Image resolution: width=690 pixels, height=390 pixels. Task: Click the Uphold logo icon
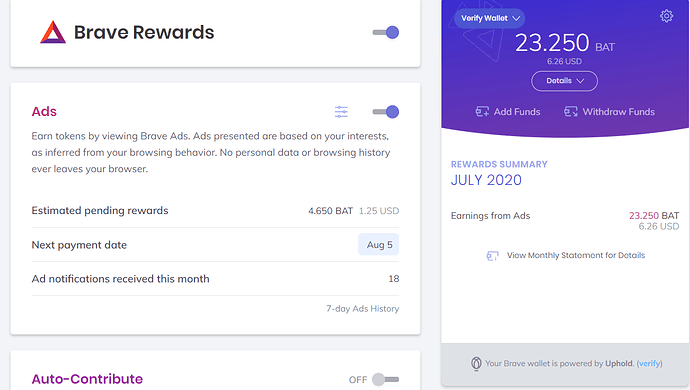point(476,364)
